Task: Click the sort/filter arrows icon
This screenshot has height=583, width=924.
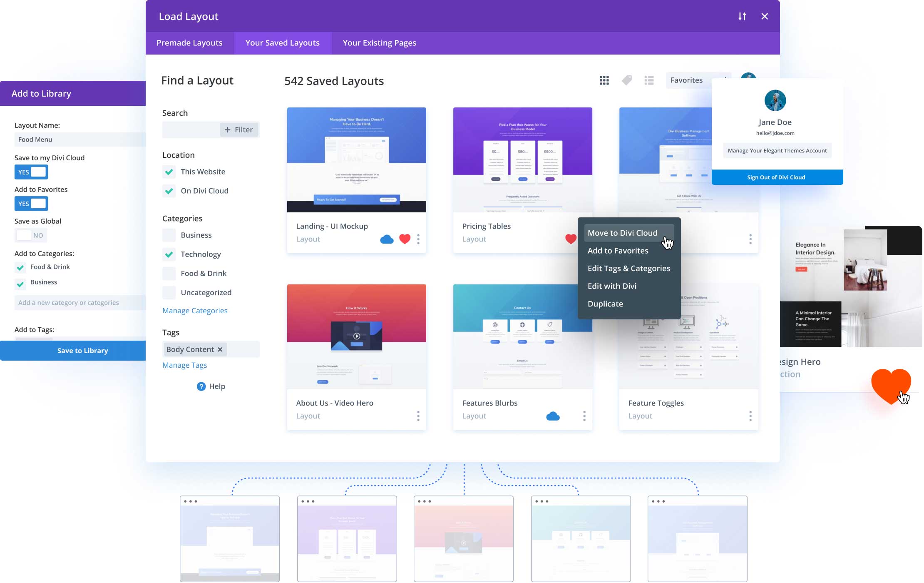Action: click(742, 16)
